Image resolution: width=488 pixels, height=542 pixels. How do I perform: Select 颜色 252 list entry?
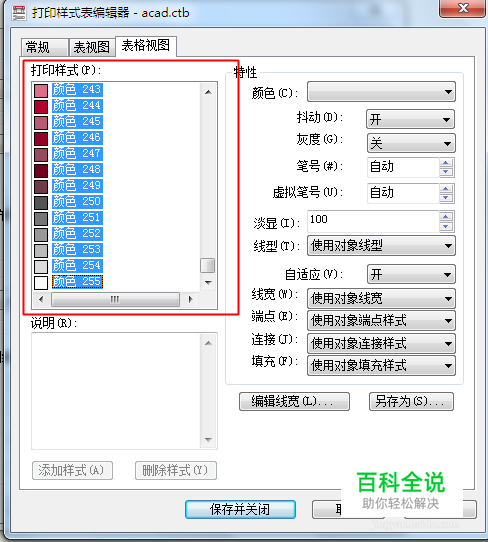[x=77, y=234]
